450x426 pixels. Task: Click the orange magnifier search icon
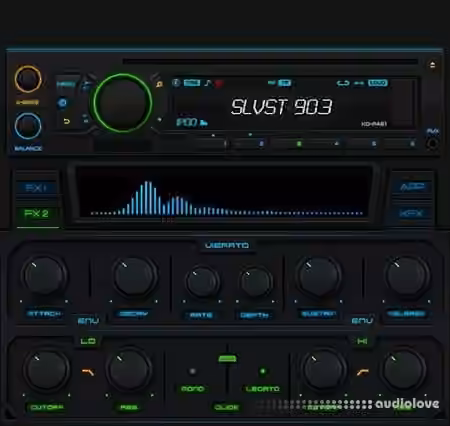pos(159,84)
